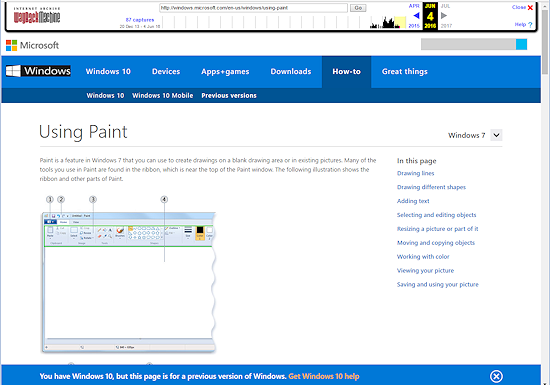Click the Paint window illustration image
Screen dimensions: 550x385
[x=129, y=275]
